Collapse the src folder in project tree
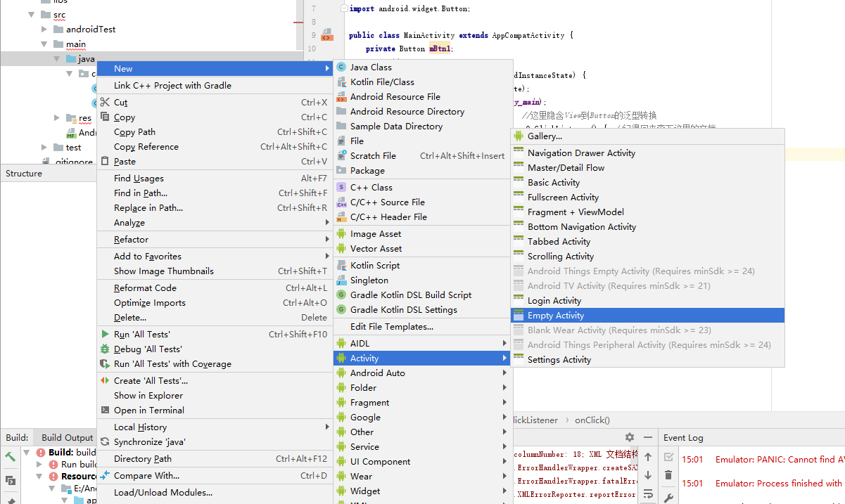Viewport: 845px width, 504px height. pyautogui.click(x=31, y=15)
